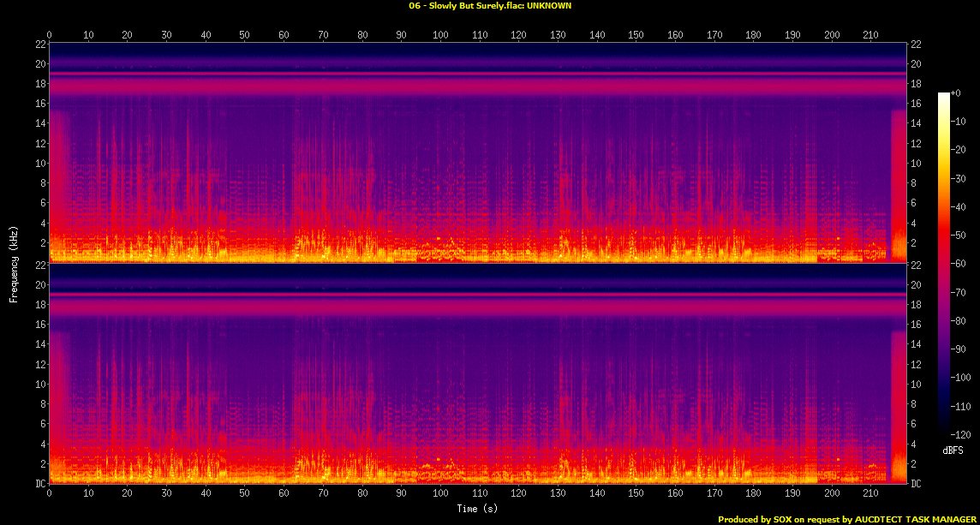Click the 18 kHz band in the lower channel spectrogram
This screenshot has height=525, width=980.
pos(471,306)
